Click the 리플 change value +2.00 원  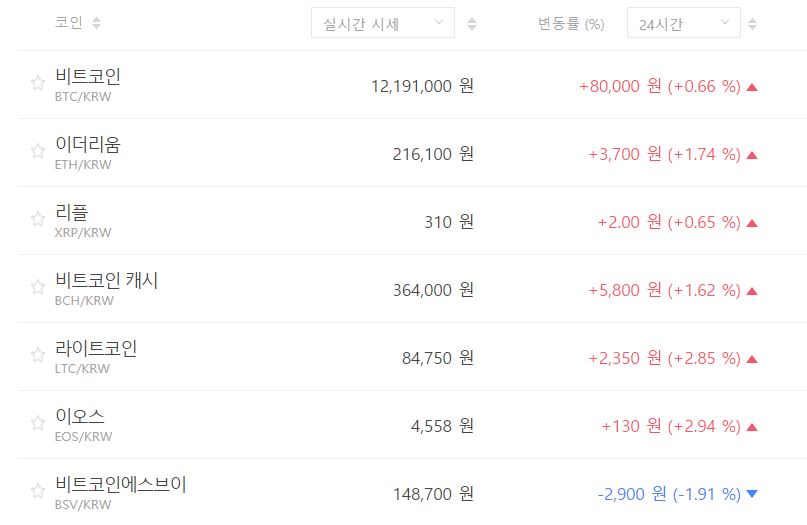click(629, 221)
